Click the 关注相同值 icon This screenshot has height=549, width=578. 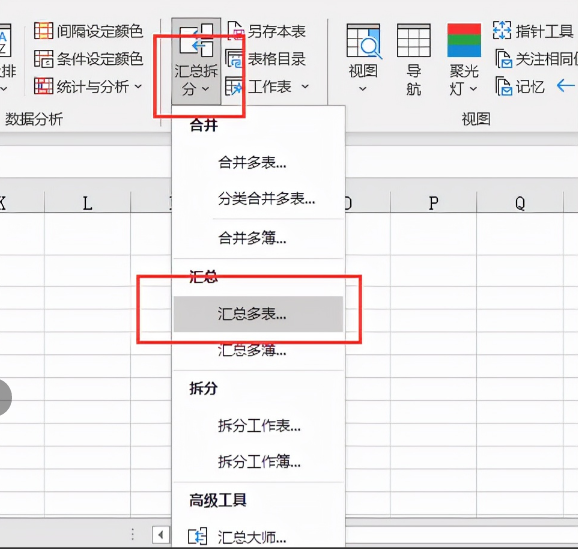point(504,59)
